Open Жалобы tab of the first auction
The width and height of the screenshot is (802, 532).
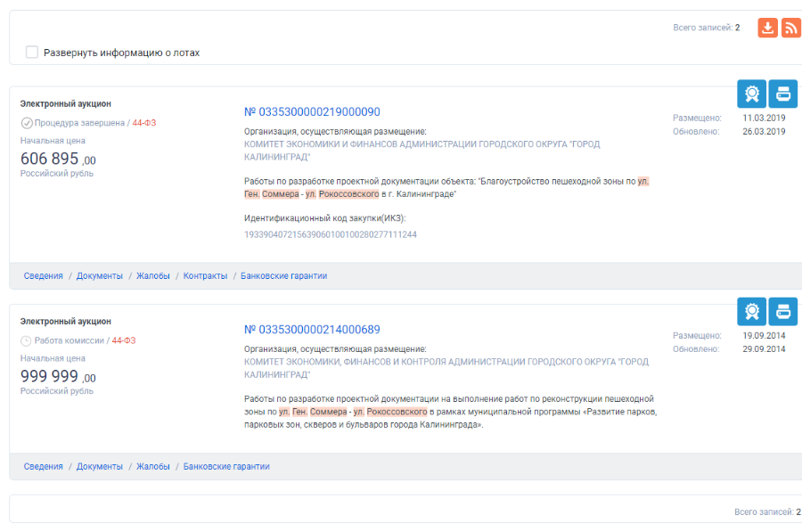153,276
